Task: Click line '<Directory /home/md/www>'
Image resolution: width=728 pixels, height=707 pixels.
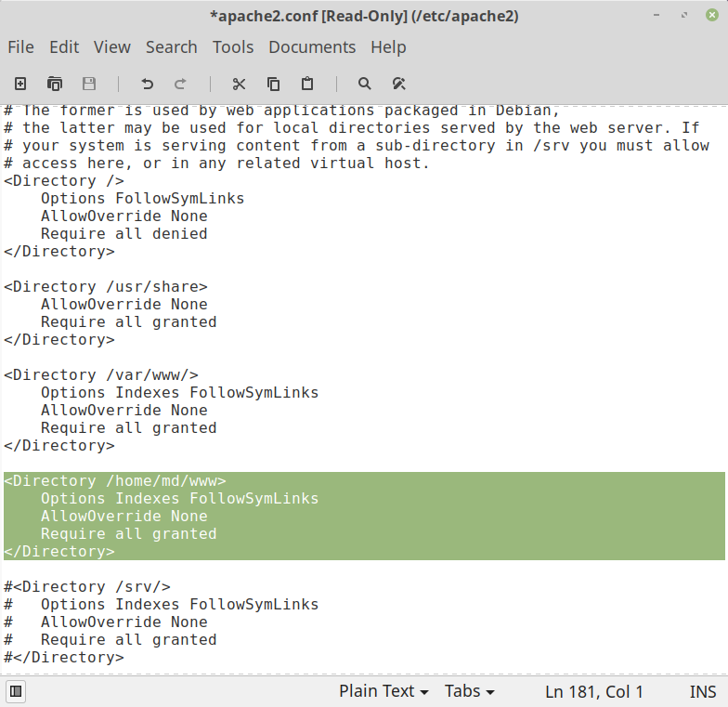Action: click(115, 481)
